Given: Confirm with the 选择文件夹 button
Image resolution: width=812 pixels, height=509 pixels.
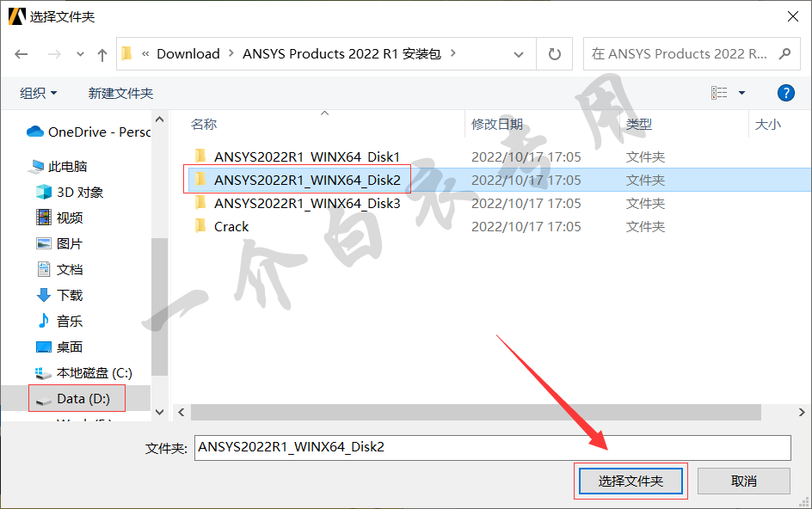Looking at the screenshot, I should pyautogui.click(x=631, y=481).
